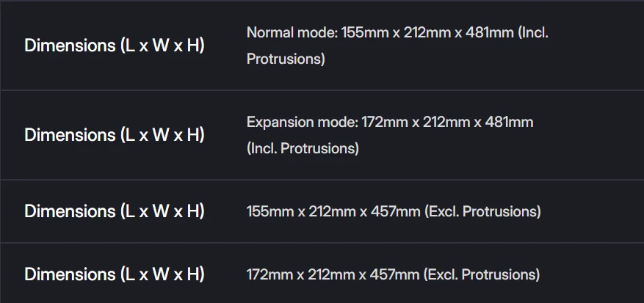644x303 pixels.
Task: Click Dimensions label beside 155mm Excl. Protrusions value
Action: pos(115,211)
